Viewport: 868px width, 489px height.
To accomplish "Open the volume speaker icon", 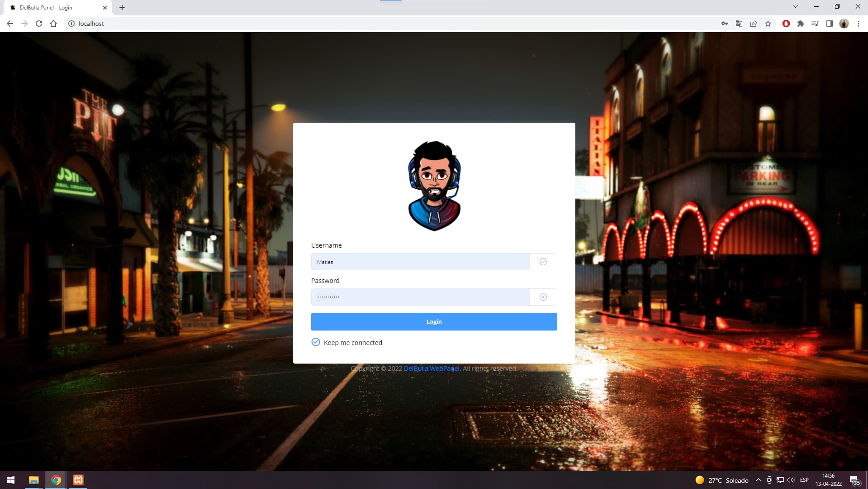I will click(x=791, y=480).
